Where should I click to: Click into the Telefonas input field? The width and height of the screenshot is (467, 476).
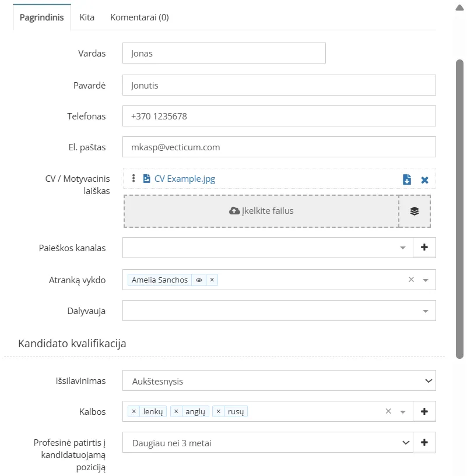279,116
